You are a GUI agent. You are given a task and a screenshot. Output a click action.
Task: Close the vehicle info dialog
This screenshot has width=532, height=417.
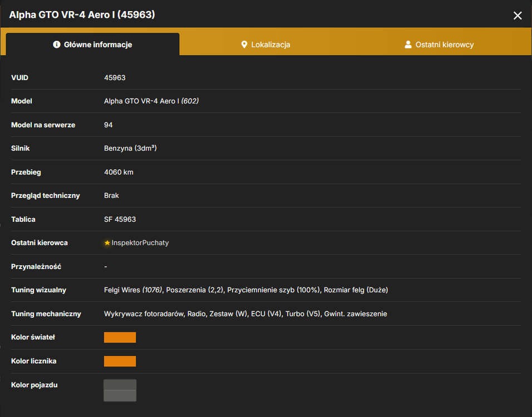(x=518, y=16)
